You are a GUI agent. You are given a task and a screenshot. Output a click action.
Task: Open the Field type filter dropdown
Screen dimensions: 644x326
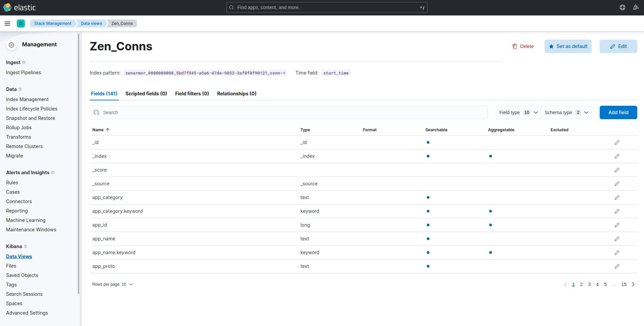518,112
